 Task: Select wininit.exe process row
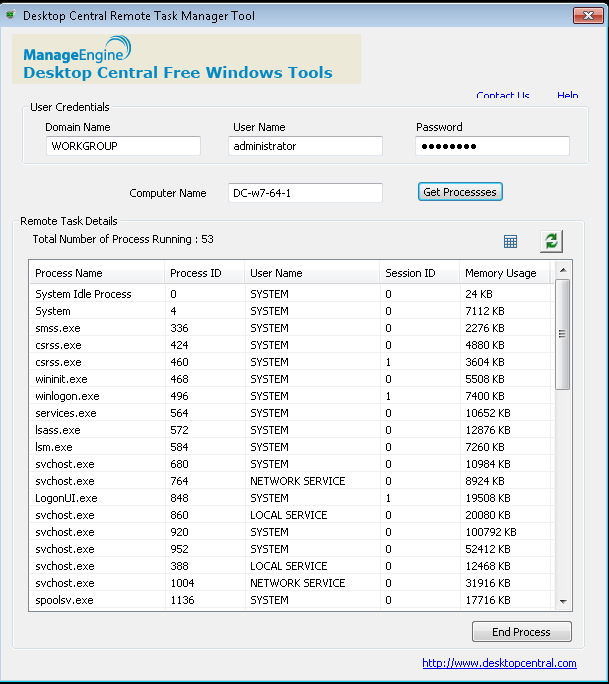click(291, 379)
